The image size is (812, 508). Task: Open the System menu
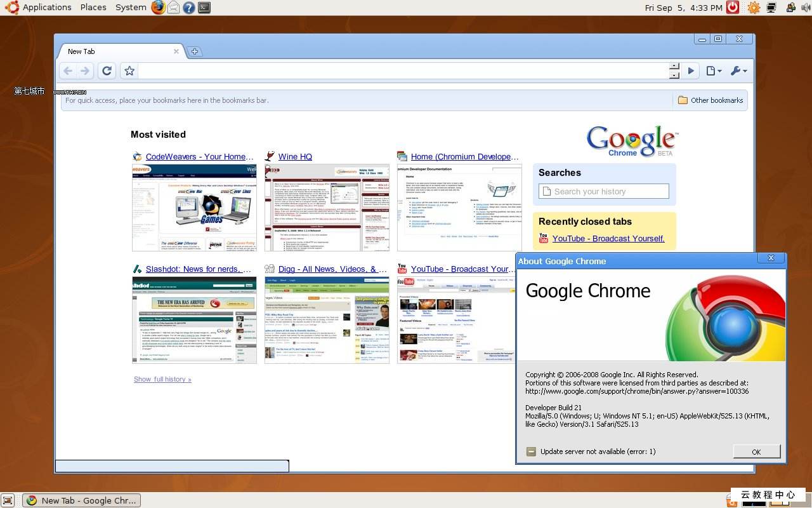tap(131, 8)
